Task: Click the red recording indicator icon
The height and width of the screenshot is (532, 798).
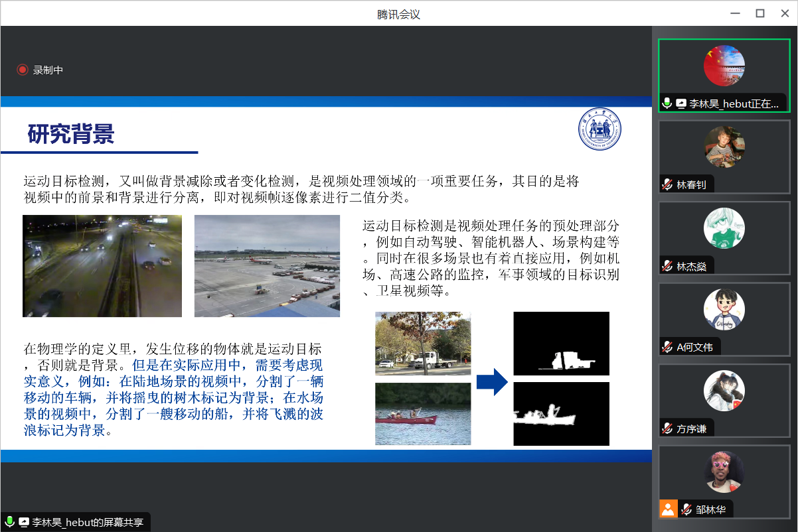Action: click(x=23, y=70)
